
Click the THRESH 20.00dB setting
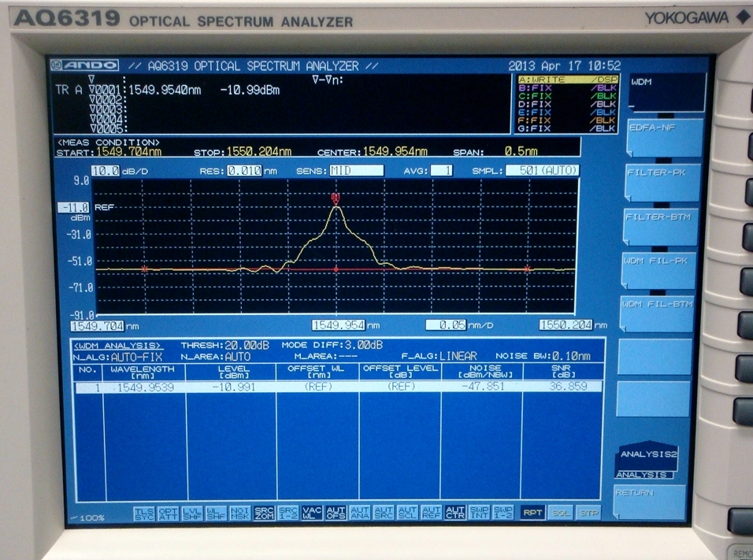[224, 345]
